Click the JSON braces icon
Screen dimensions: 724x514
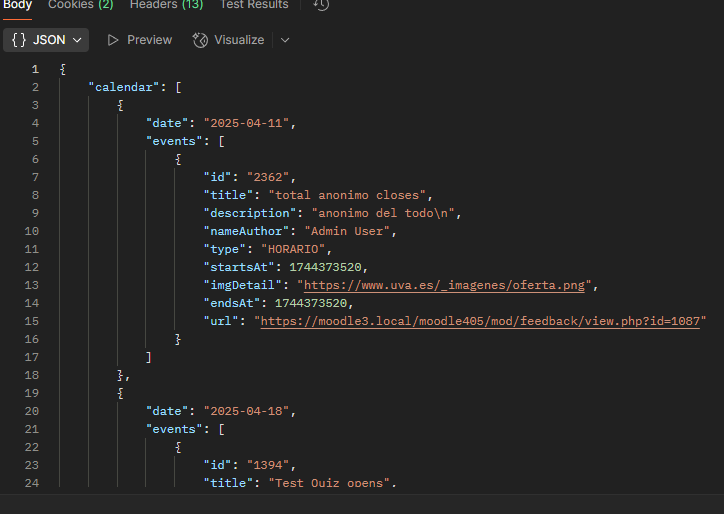19,40
